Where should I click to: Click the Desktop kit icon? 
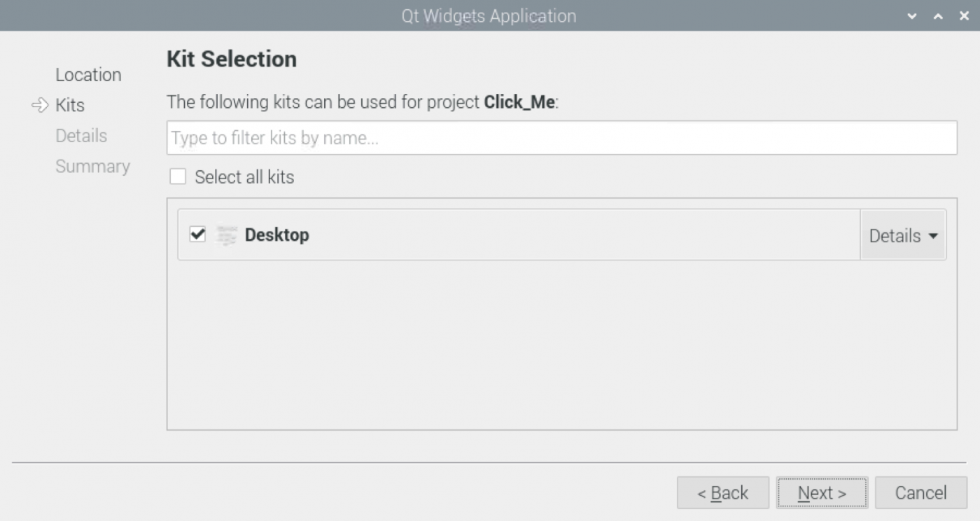226,235
